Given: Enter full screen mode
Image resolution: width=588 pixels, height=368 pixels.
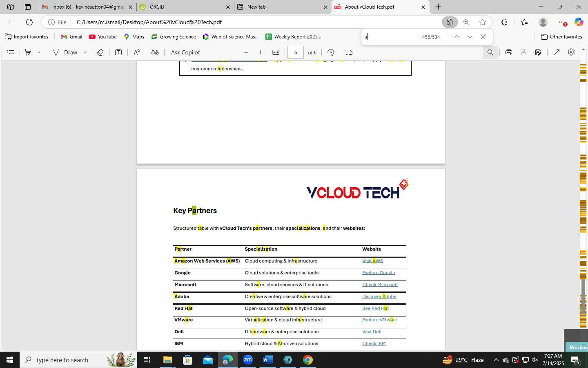Looking at the screenshot, I should [x=557, y=52].
